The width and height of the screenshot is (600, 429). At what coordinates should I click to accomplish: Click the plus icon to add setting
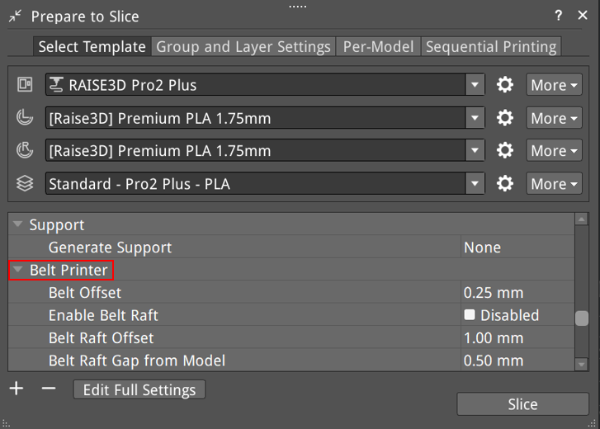coord(16,388)
